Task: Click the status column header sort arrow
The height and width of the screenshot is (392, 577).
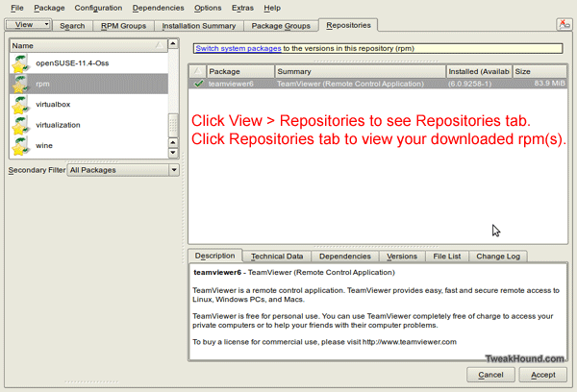Action: pos(197,71)
